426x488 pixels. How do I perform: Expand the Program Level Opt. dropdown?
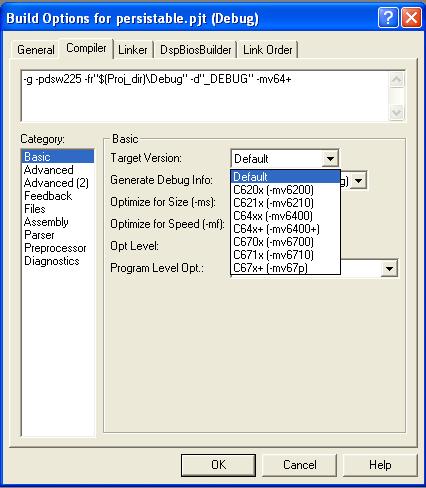tap(389, 269)
